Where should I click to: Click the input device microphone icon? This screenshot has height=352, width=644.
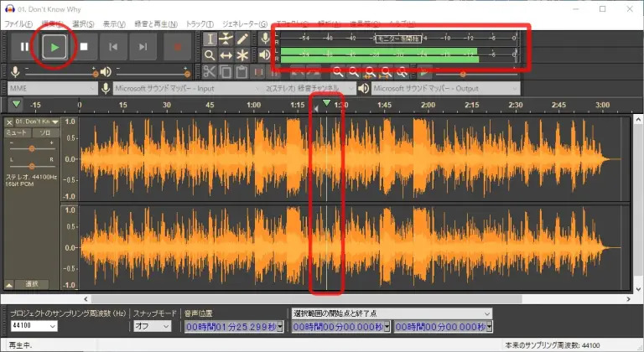106,88
